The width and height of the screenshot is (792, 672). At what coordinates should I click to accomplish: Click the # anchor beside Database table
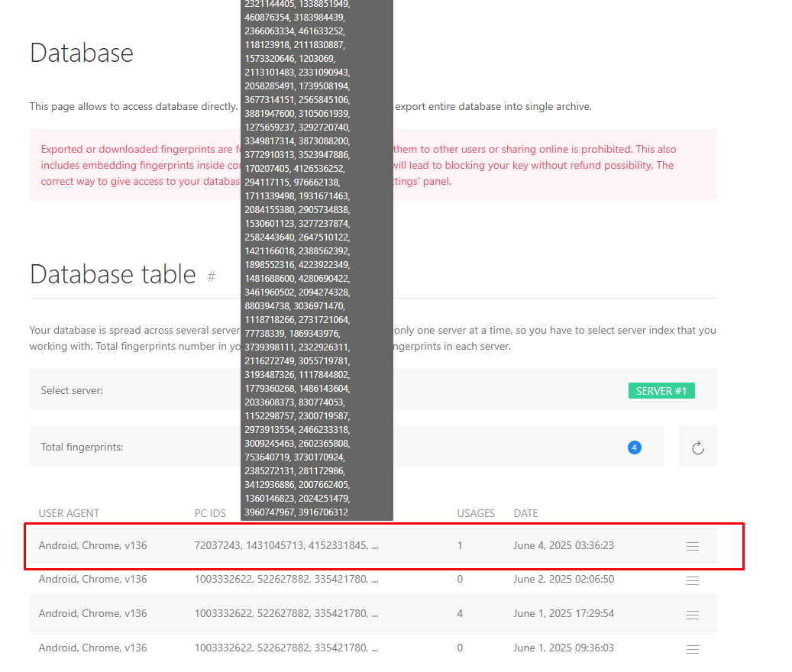click(212, 276)
